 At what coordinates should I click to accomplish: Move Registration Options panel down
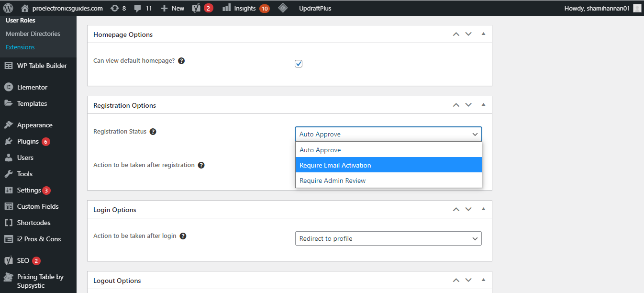468,105
